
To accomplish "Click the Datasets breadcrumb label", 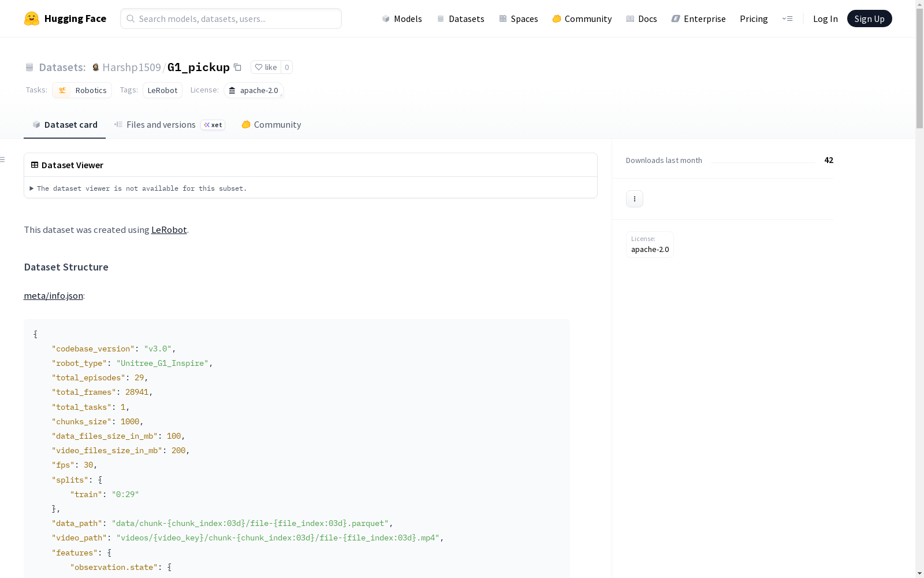I will 62,67.
